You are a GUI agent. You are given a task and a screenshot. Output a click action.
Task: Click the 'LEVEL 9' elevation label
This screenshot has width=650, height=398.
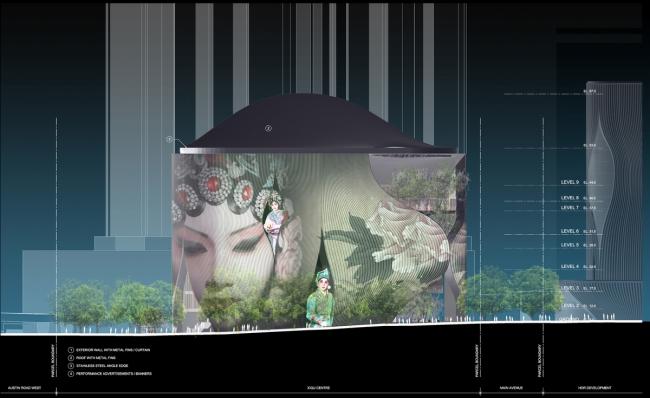[x=570, y=182]
